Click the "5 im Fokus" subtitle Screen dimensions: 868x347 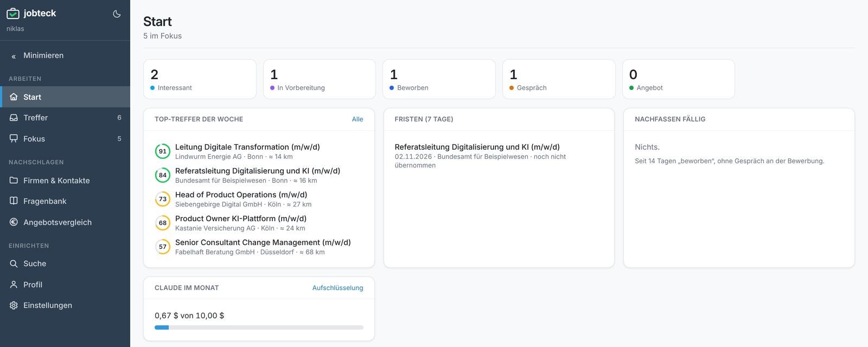[x=162, y=36]
